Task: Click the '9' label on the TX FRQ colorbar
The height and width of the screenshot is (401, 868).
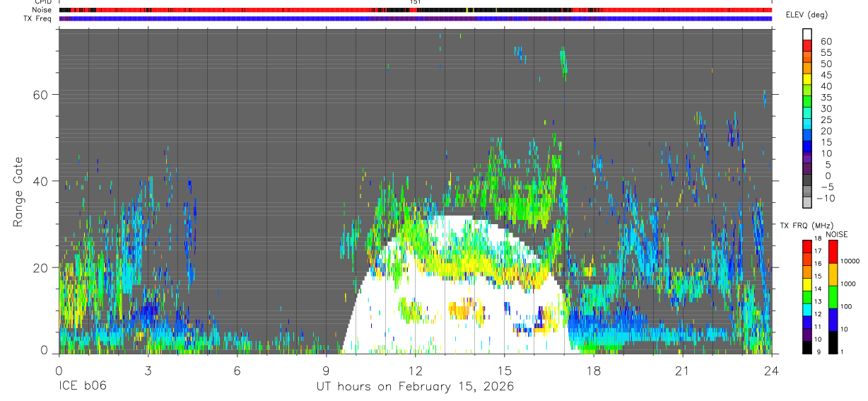Action: tap(820, 352)
